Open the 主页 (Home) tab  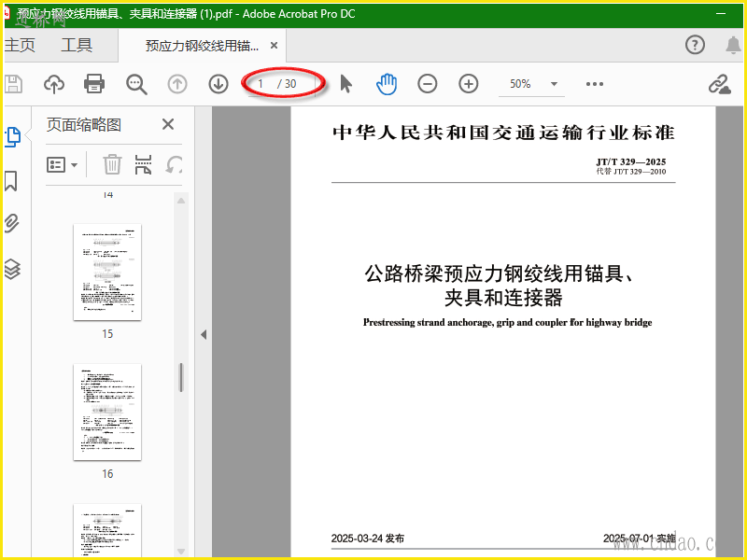tap(20, 45)
